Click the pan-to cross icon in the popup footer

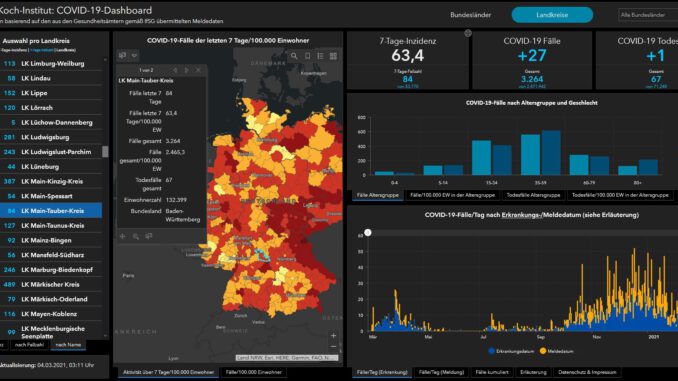tap(123, 236)
